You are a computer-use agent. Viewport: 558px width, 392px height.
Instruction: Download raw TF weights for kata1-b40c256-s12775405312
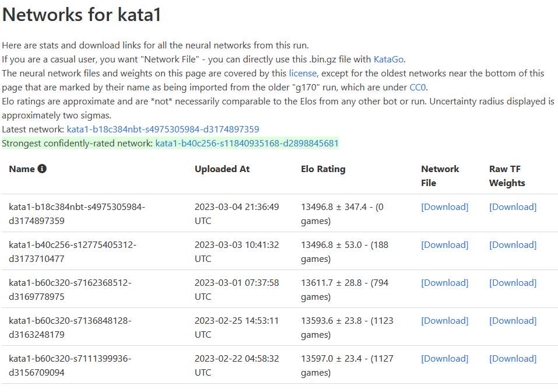click(x=513, y=245)
